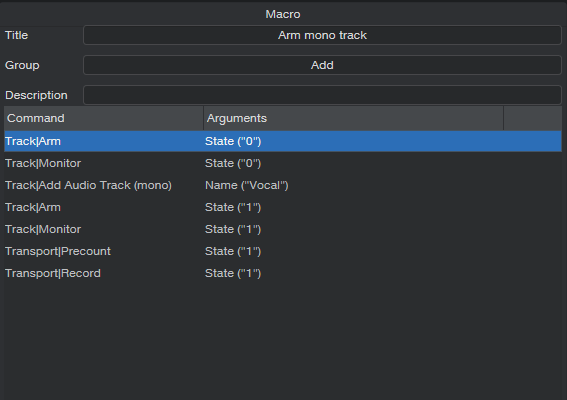Screen dimensions: 567x400
Task: Select the highlighted Track|Arm row
Action: point(283,141)
